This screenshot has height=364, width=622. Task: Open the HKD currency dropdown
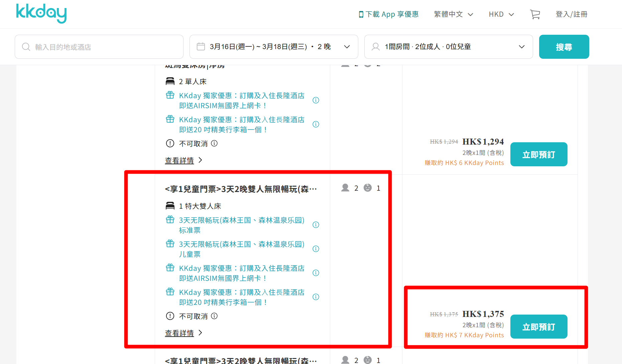click(x=501, y=14)
